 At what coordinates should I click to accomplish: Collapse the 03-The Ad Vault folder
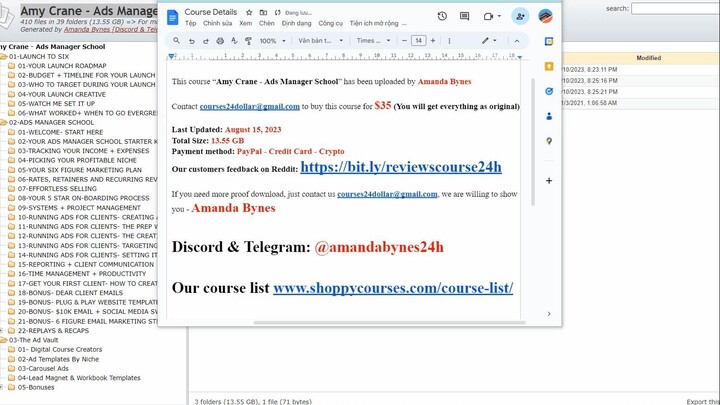coord(4,340)
